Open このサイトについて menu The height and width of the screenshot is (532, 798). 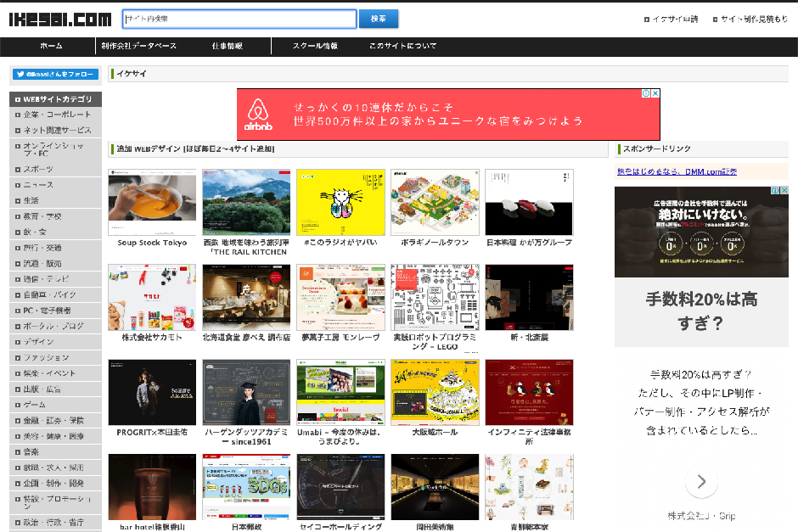(402, 46)
